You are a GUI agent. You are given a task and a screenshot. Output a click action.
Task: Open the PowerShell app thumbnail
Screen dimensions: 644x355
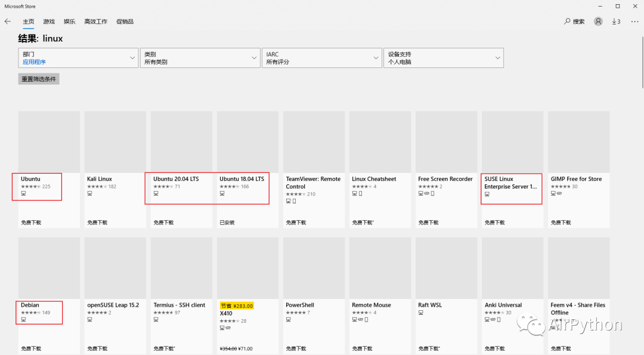click(314, 268)
